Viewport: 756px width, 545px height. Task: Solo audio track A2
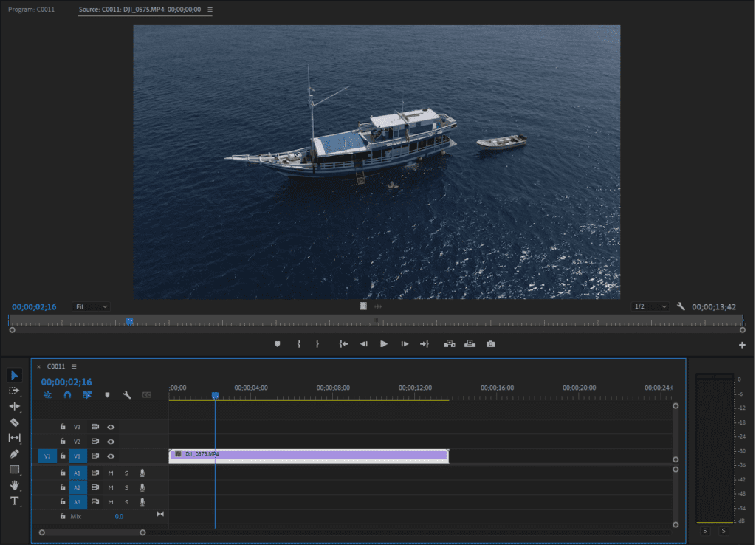pos(126,487)
